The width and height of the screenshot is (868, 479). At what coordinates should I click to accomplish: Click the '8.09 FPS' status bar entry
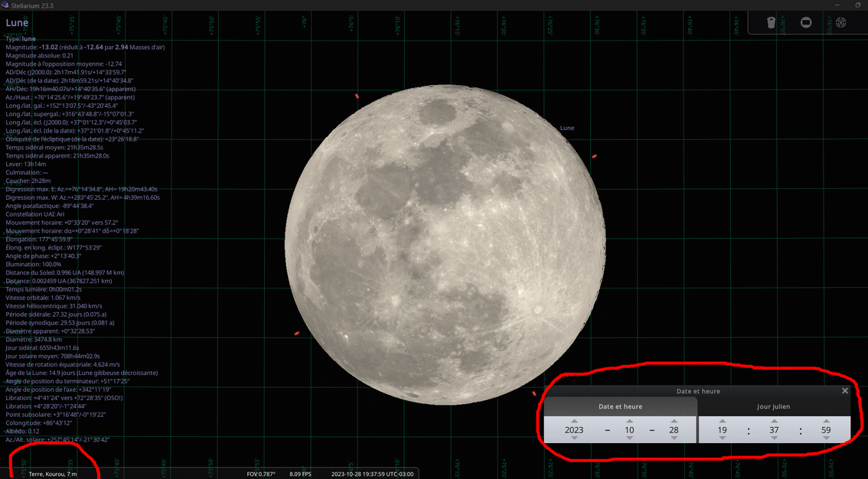(x=301, y=474)
